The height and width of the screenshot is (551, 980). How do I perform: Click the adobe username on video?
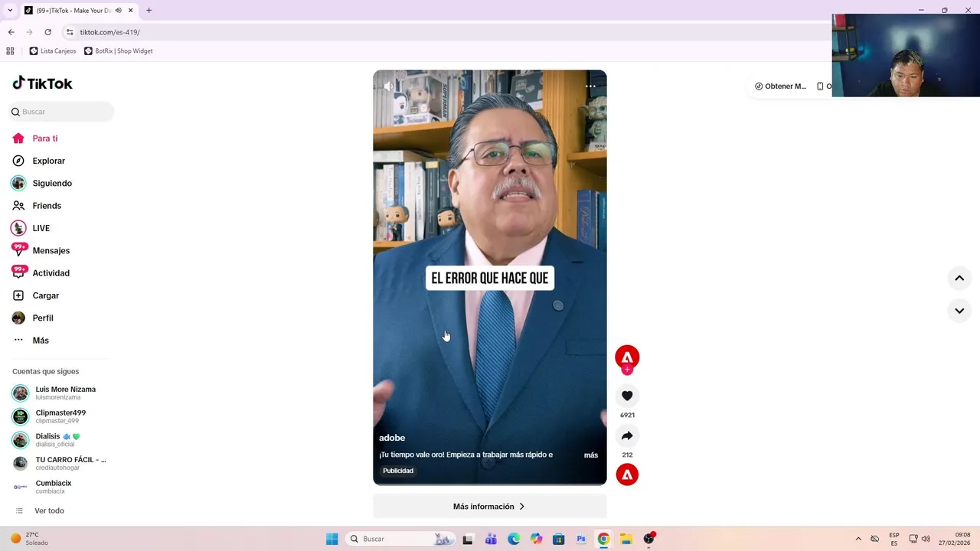392,438
